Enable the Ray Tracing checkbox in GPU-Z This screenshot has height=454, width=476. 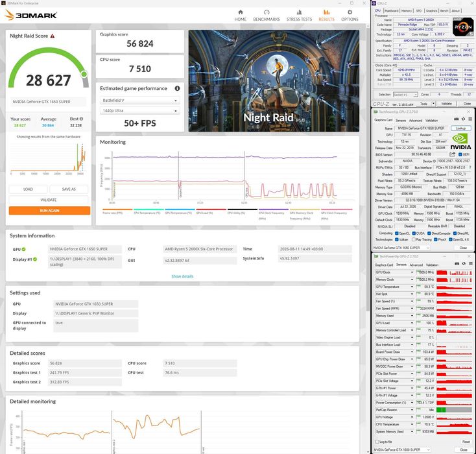414,239
